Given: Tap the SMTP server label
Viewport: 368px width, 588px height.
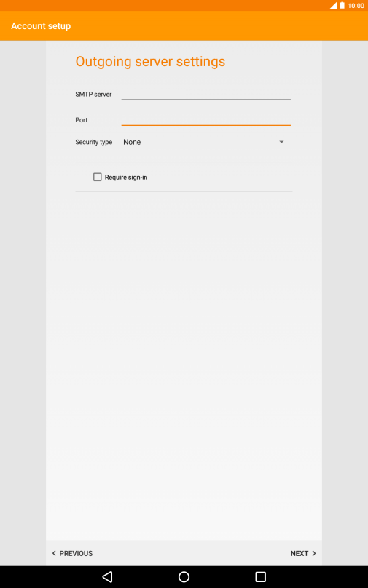Looking at the screenshot, I should [93, 95].
